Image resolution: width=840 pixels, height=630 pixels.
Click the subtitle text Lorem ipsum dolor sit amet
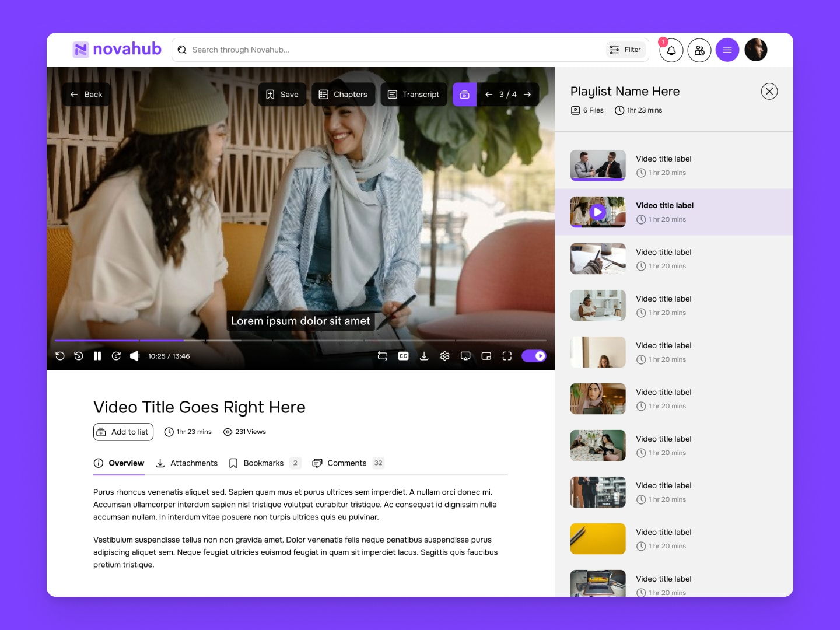click(300, 321)
